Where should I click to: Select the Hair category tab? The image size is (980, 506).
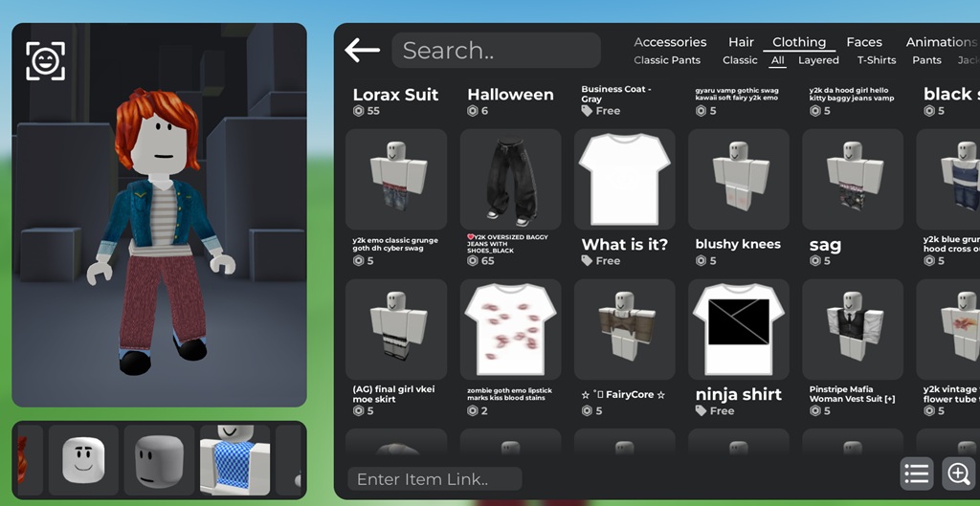(x=741, y=42)
